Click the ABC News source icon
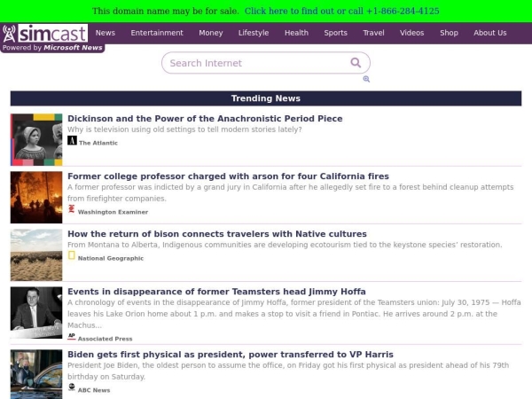This screenshot has width=532, height=399. [x=72, y=388]
